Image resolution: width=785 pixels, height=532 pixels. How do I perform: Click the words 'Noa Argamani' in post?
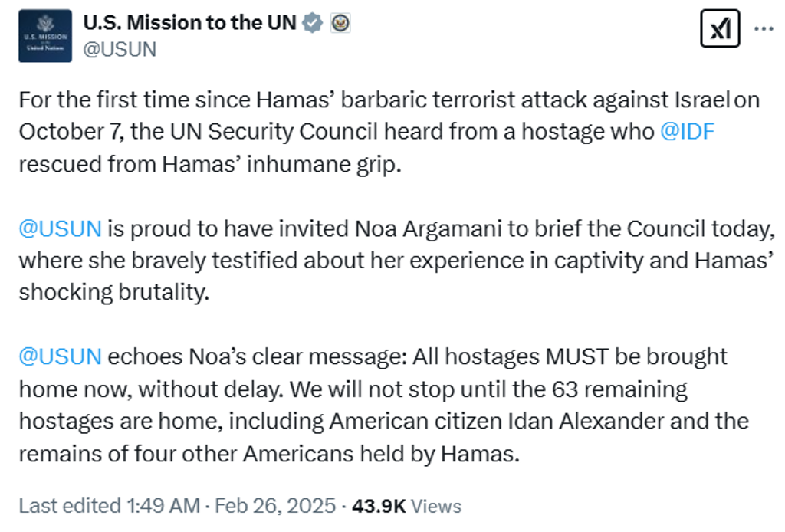[428, 228]
